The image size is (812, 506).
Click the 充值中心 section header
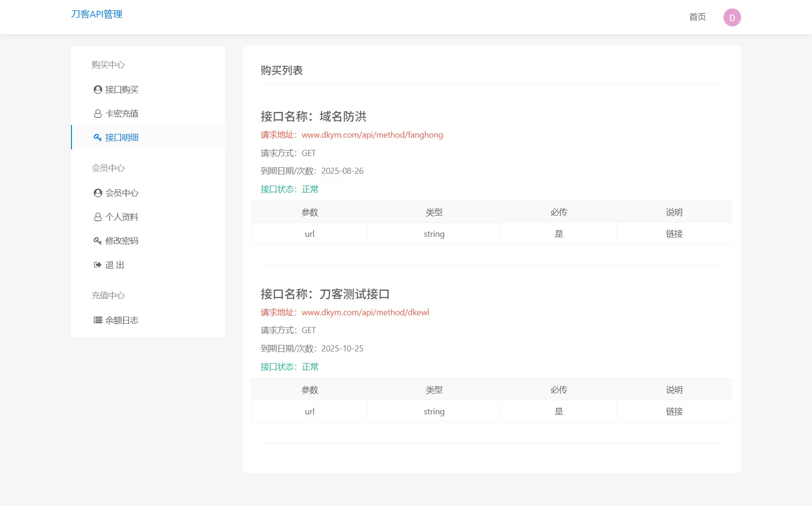coord(108,295)
